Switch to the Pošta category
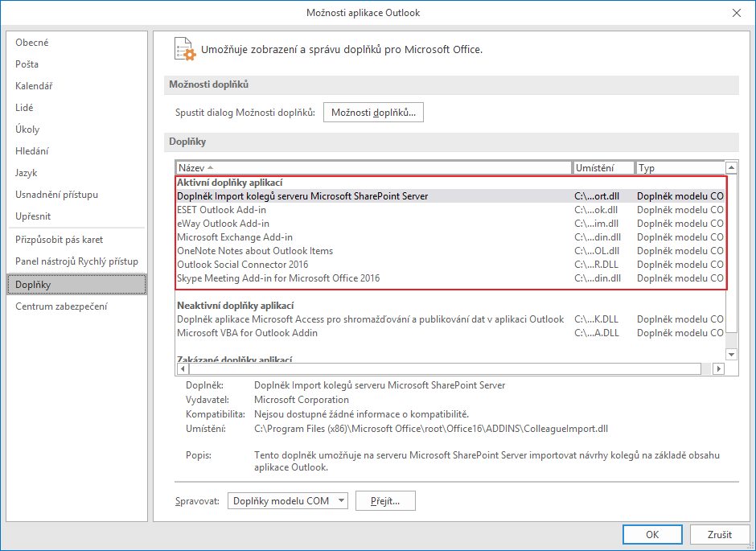The image size is (756, 551). point(27,64)
